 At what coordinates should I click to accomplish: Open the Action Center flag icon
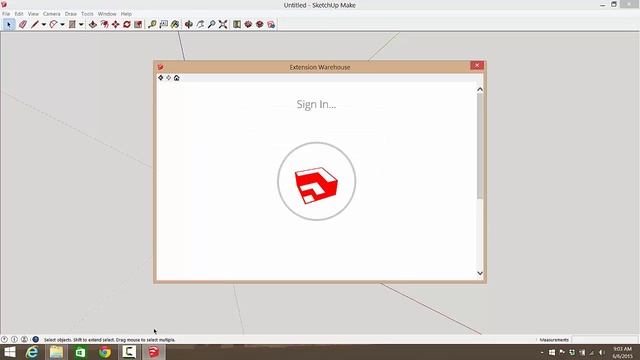pyautogui.click(x=562, y=352)
